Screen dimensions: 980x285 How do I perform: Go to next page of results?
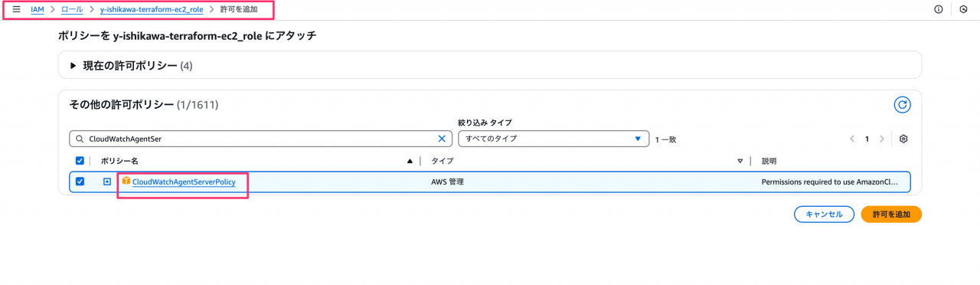click(x=882, y=139)
